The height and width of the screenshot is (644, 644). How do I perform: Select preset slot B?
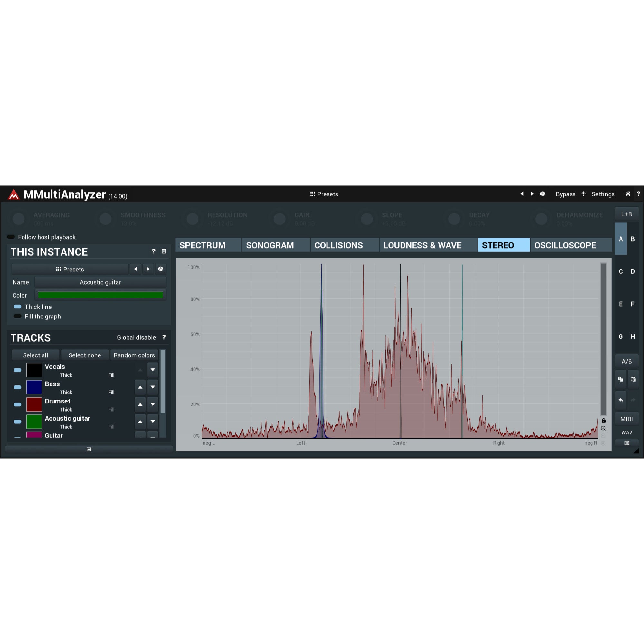pyautogui.click(x=632, y=239)
